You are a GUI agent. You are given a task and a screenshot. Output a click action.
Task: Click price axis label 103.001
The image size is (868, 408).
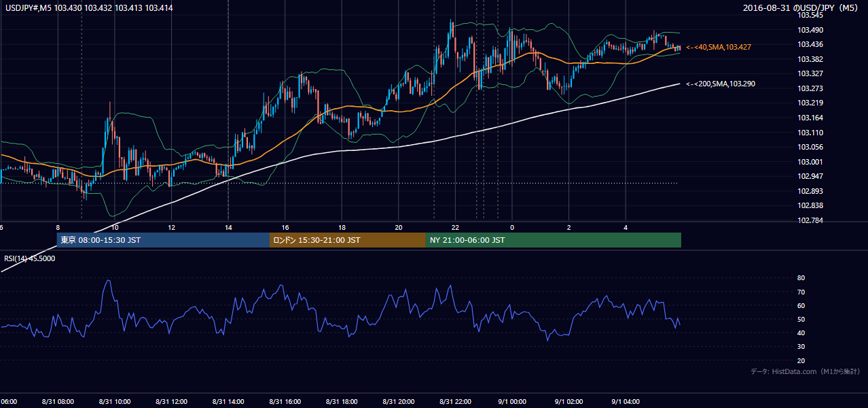810,162
